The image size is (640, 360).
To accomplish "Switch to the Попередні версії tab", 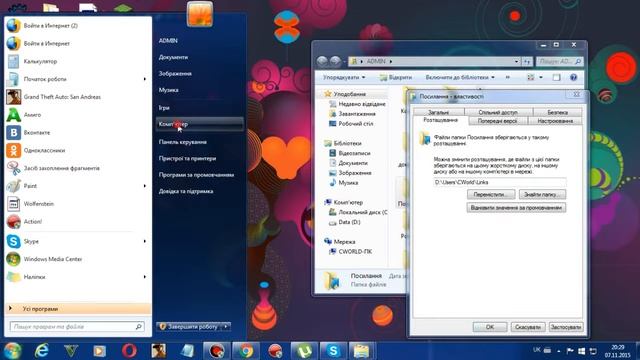I will (498, 121).
